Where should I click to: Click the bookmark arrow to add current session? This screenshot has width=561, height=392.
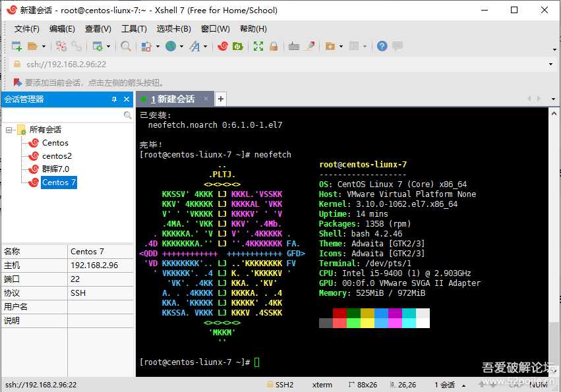pyautogui.click(x=18, y=82)
